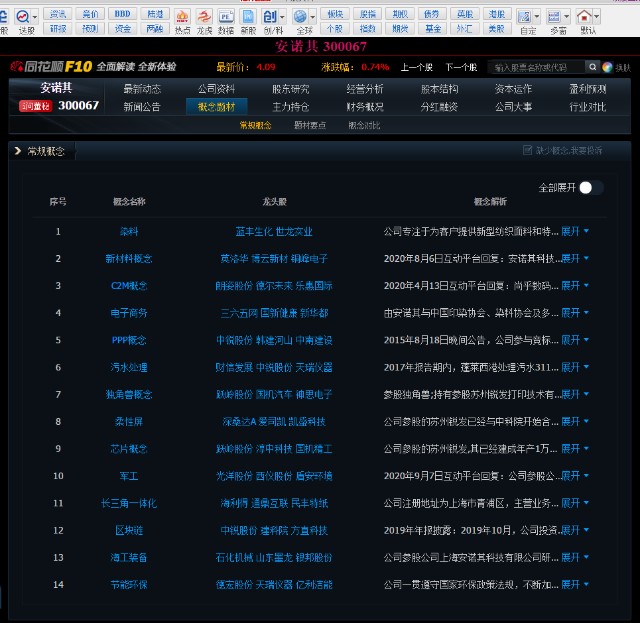Open the 数据 PE data icon
Screen dimensions: 640x623
226,17
